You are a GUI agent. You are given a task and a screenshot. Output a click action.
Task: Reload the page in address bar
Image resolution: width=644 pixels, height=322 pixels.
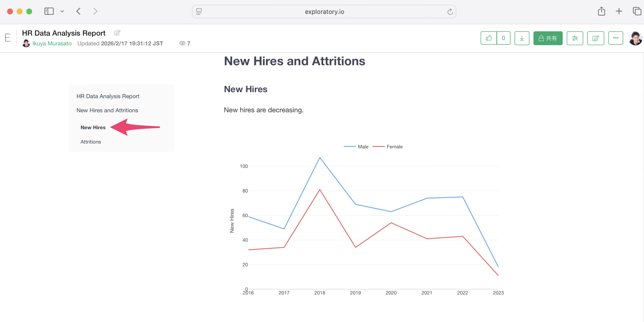coord(450,12)
